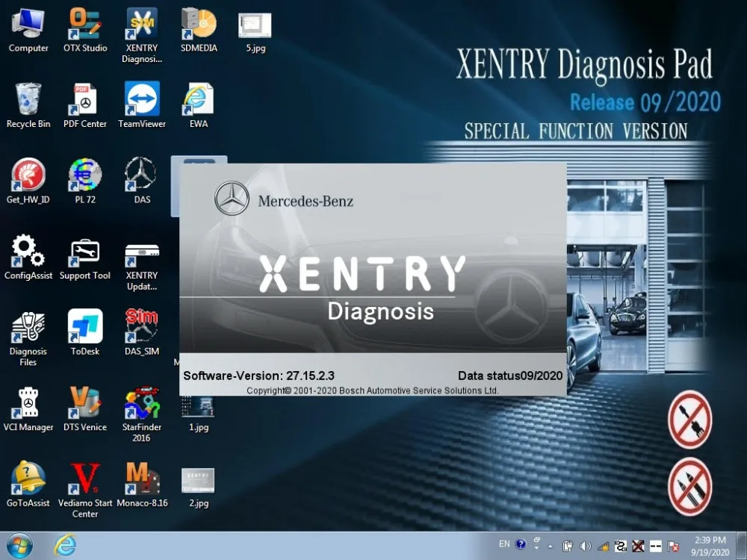Click the Show desktop strip by the clock
Viewport: 747px width, 560px height.
tap(743, 546)
